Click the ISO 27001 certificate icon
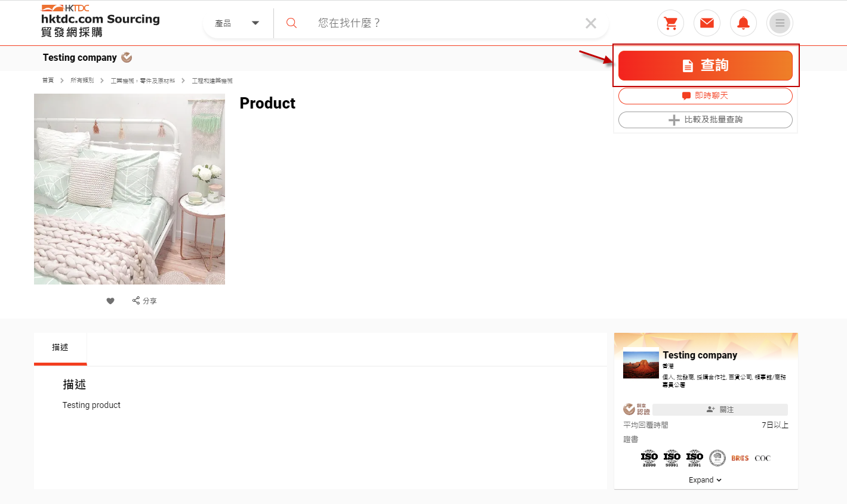The width and height of the screenshot is (847, 504). click(695, 458)
